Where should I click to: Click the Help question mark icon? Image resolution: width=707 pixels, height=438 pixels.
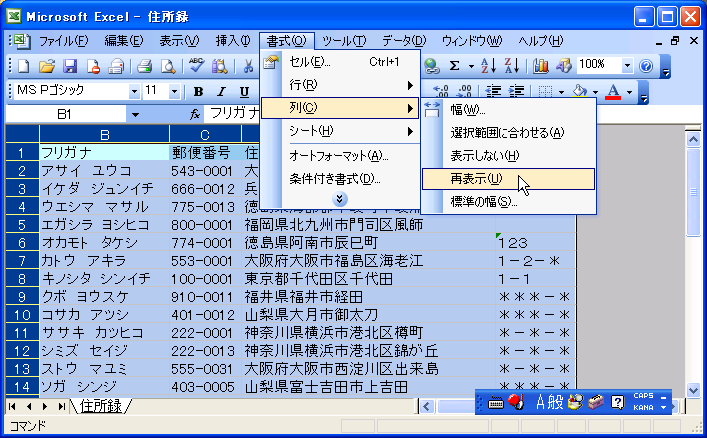646,66
